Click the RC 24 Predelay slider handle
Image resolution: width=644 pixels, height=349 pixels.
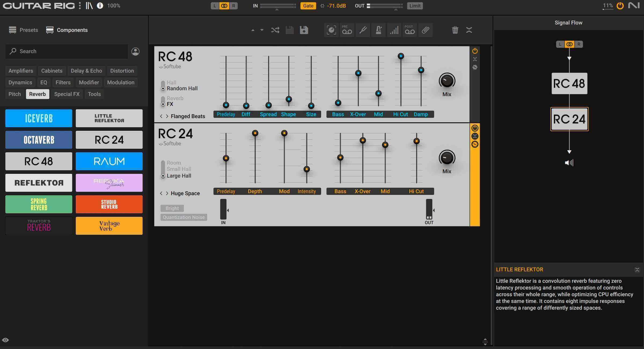226,158
